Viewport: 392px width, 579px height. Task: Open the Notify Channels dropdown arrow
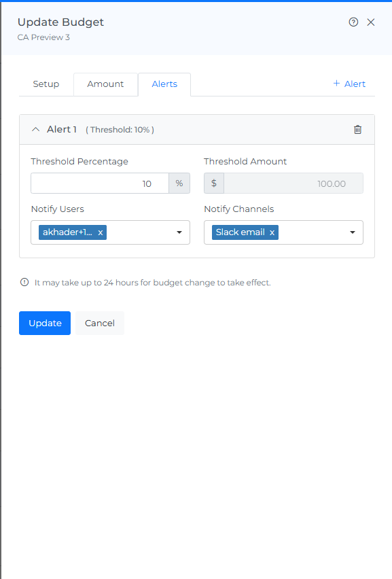point(353,232)
